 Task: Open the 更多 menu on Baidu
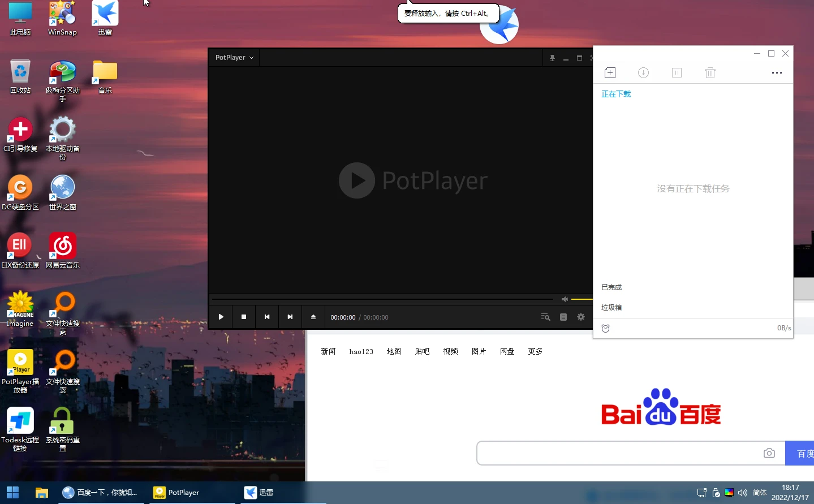[535, 351]
